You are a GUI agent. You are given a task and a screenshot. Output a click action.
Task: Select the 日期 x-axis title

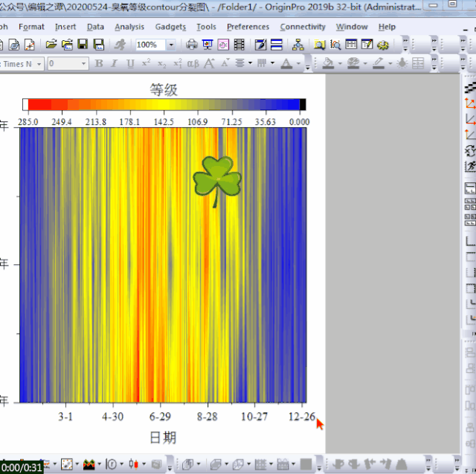tap(163, 437)
